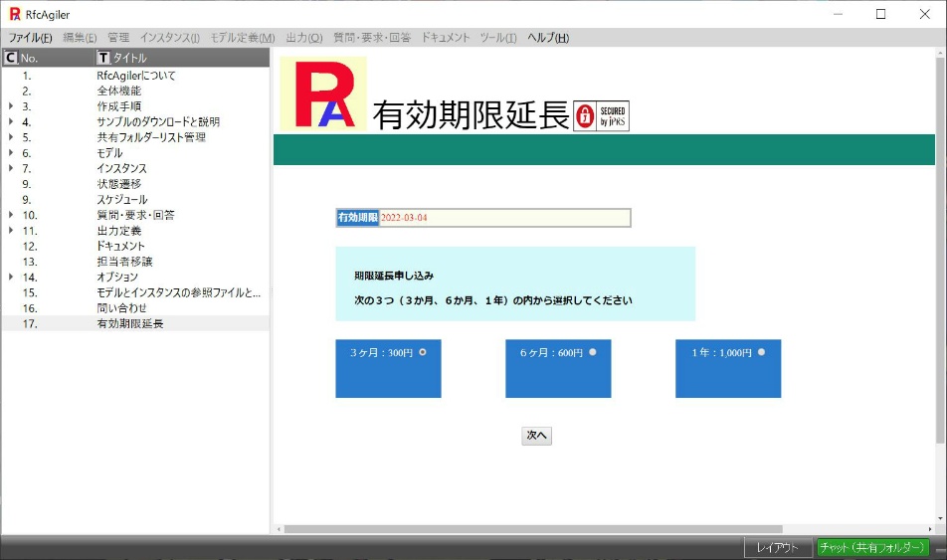The height and width of the screenshot is (560, 947).
Task: Expand tree row 3 作成手順
Action: coord(11,105)
